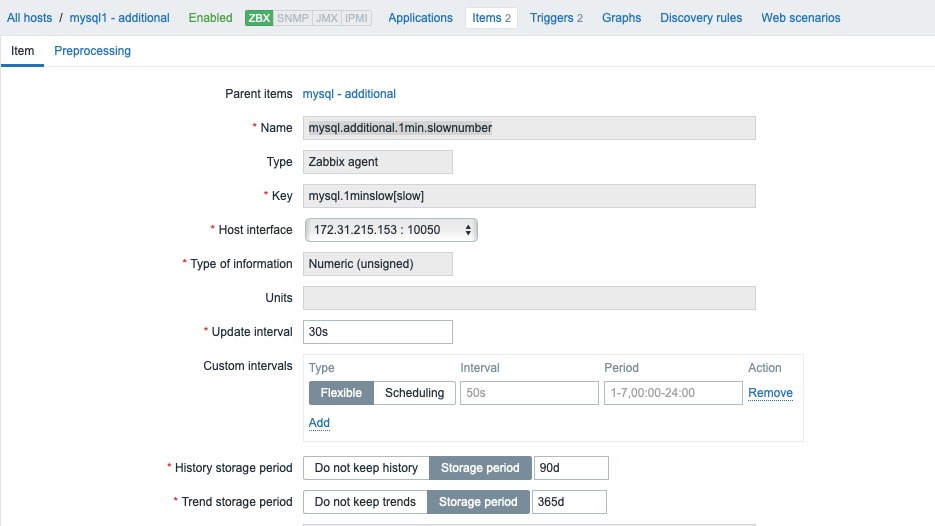Select trend Storage period option
The width and height of the screenshot is (935, 526).
pos(478,502)
